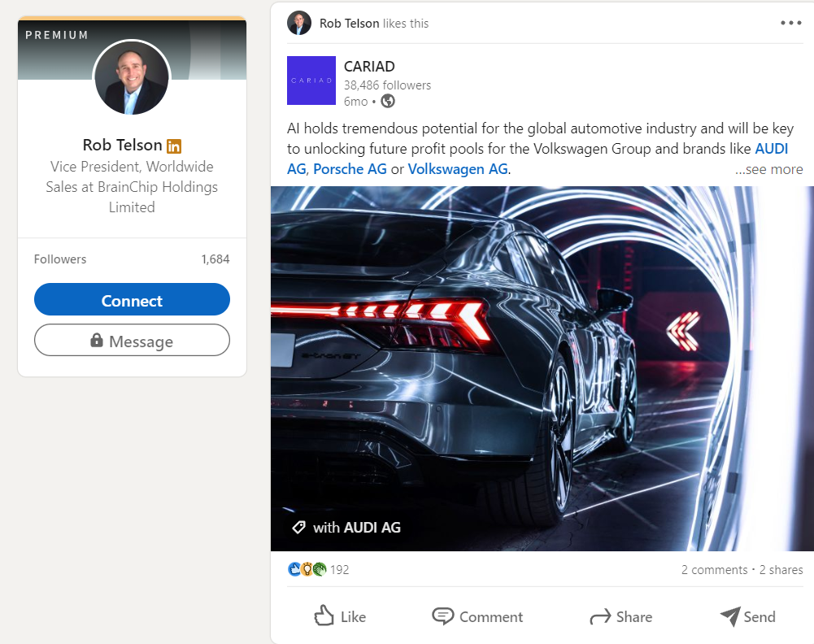
Task: Open Rob Telson's large profile photo
Action: pyautogui.click(x=132, y=76)
